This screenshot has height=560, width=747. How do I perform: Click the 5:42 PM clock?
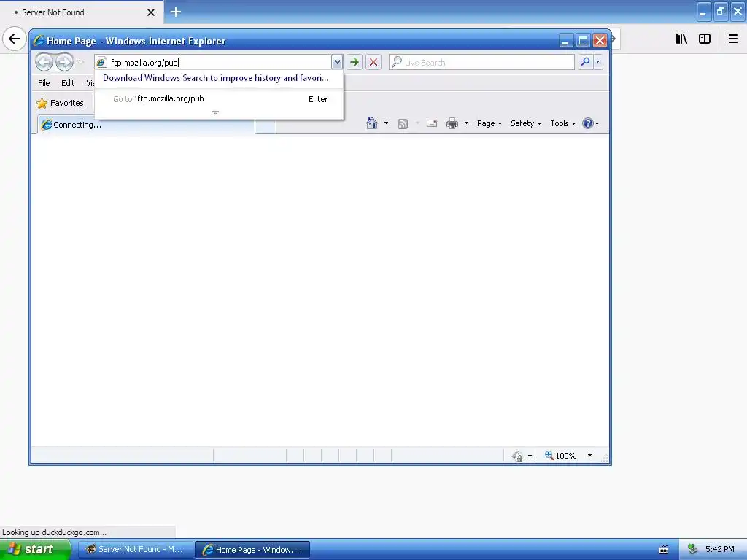pyautogui.click(x=720, y=550)
